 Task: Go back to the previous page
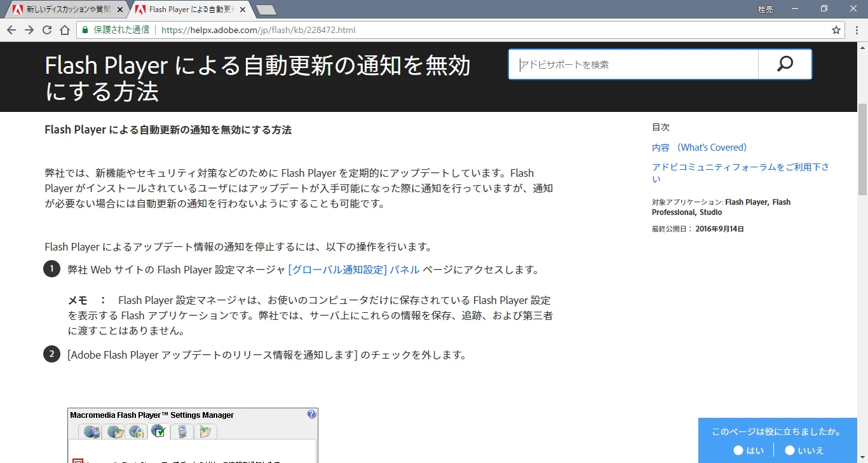pos(11,30)
